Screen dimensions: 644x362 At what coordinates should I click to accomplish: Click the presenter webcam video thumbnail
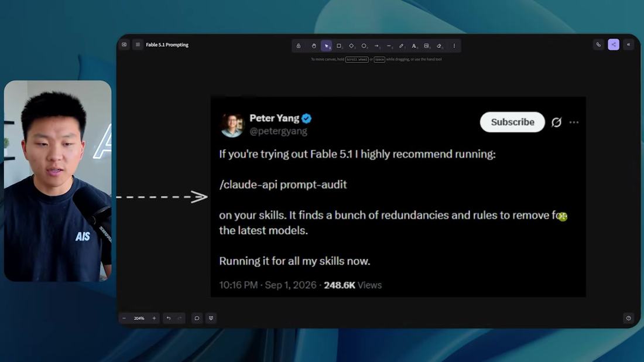click(57, 181)
